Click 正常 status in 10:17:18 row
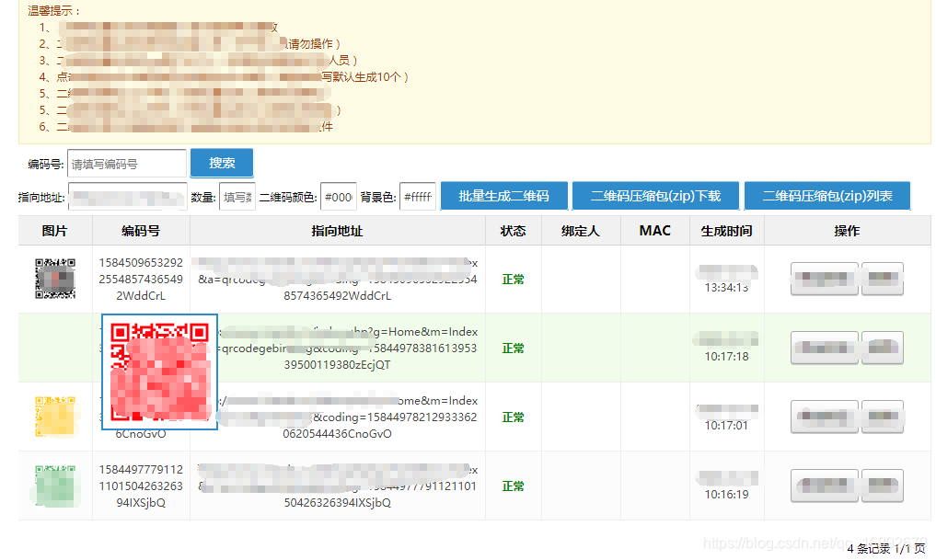The height and width of the screenshot is (560, 936). (513, 349)
